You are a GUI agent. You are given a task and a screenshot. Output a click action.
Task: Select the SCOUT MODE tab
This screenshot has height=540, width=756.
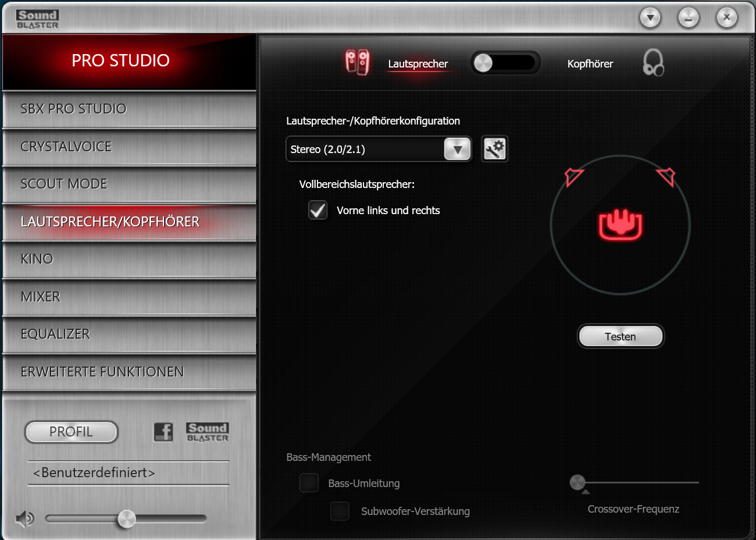click(128, 184)
